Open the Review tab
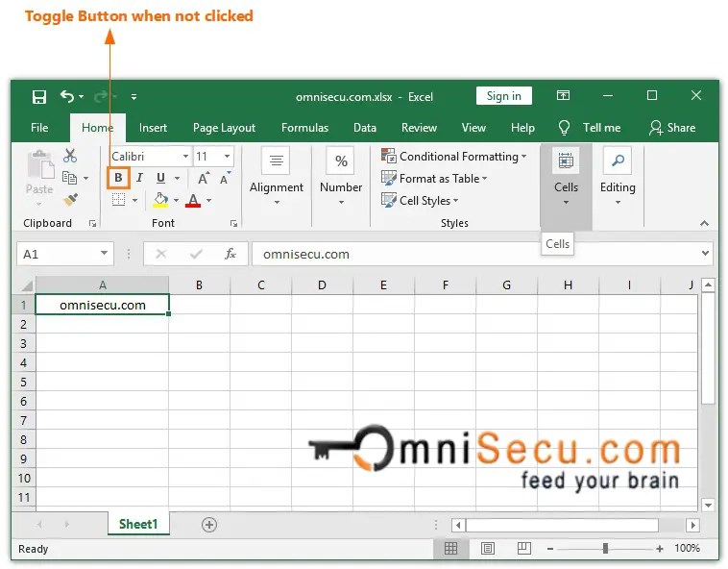Viewport: 728px width, 569px height. [x=419, y=128]
